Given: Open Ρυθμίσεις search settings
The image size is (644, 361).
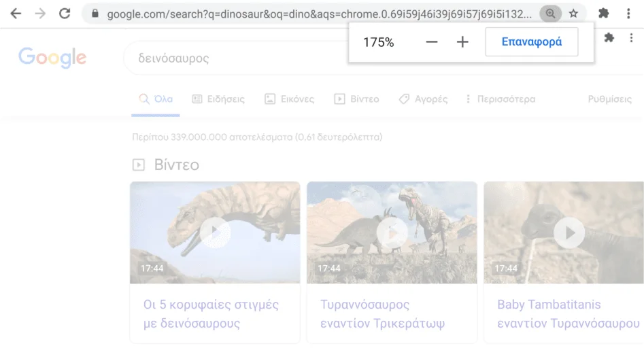Looking at the screenshot, I should tap(610, 99).
